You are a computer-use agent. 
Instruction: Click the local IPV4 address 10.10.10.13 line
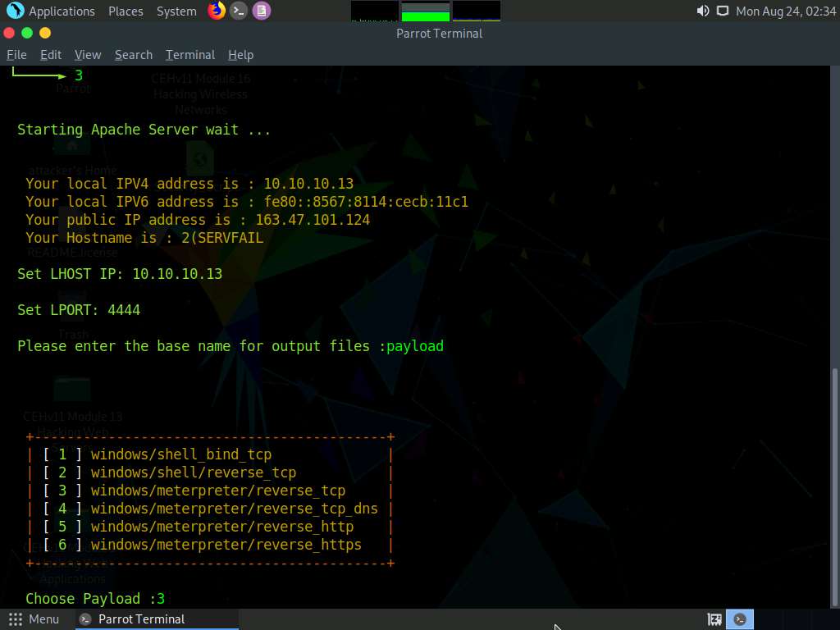pos(189,184)
